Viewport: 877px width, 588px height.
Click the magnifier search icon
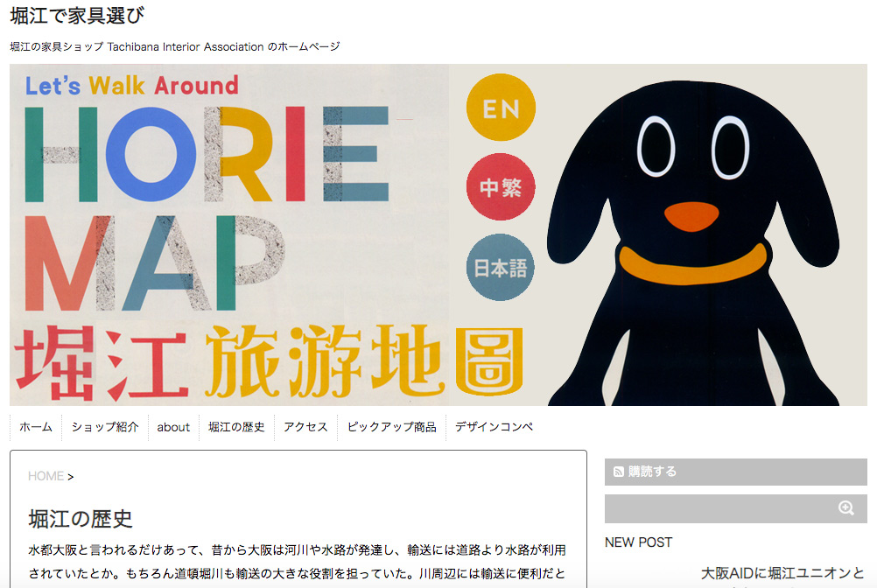pyautogui.click(x=845, y=508)
